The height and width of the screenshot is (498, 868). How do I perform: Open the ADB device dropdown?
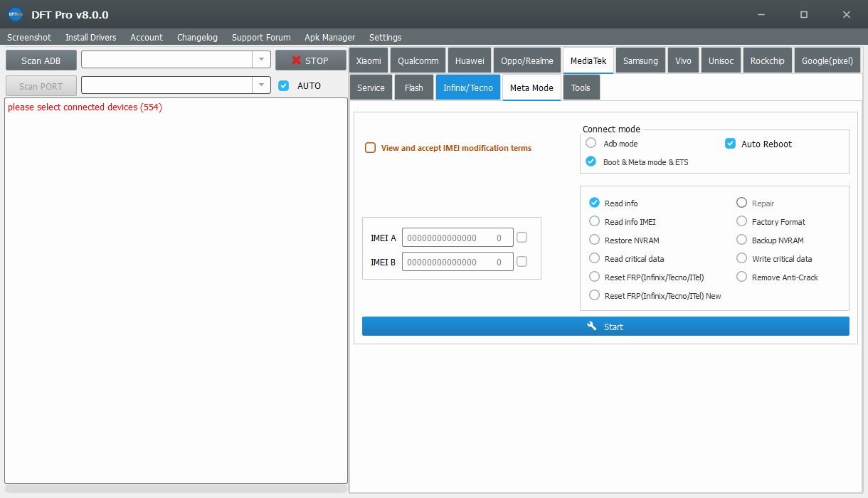(x=261, y=60)
